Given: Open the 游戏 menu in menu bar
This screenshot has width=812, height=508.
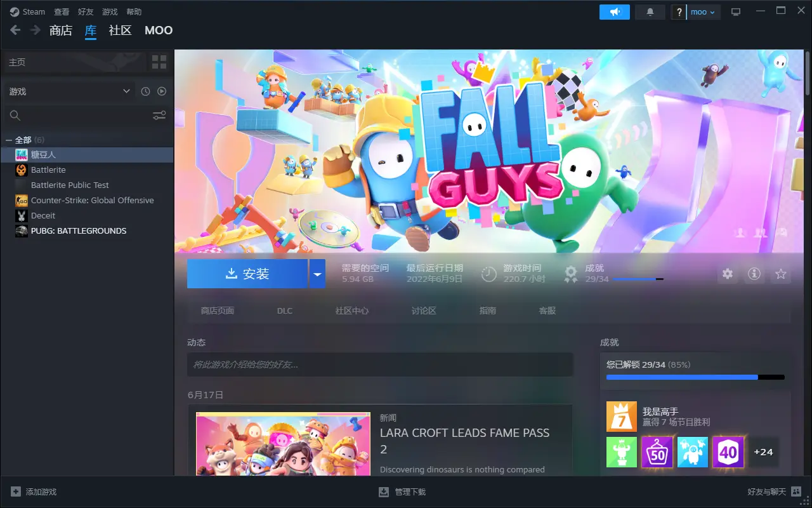Looking at the screenshot, I should [x=110, y=12].
